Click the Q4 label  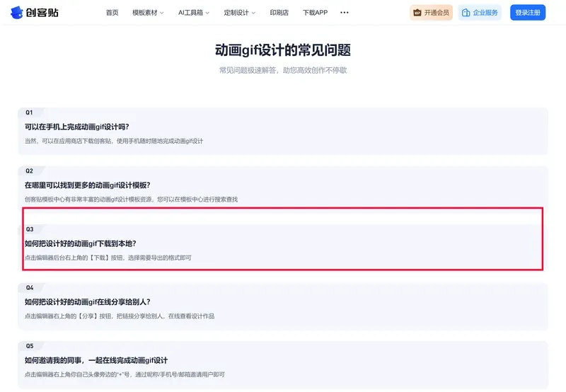point(30,288)
